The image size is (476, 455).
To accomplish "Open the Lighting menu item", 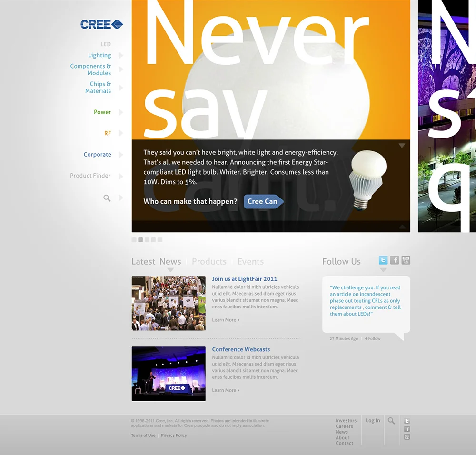I will 99,55.
